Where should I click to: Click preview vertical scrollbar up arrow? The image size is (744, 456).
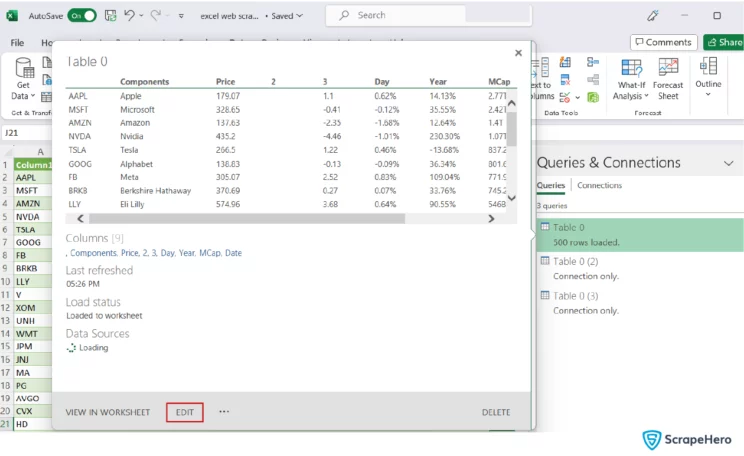coord(512,102)
